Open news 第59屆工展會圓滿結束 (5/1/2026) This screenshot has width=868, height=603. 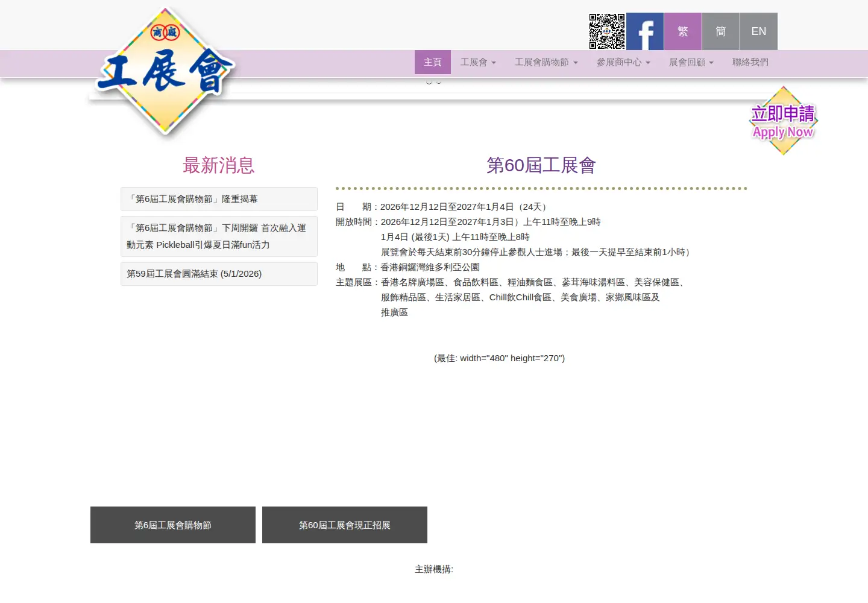point(219,274)
